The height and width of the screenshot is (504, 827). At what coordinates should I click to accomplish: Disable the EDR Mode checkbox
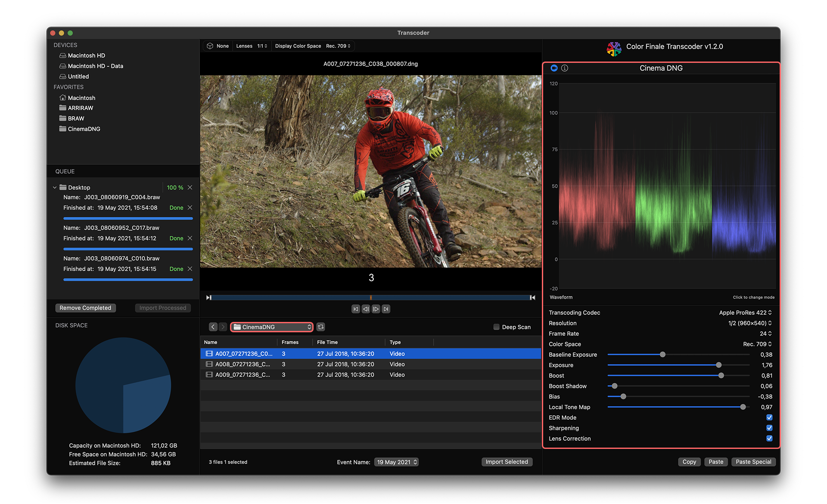[769, 417]
